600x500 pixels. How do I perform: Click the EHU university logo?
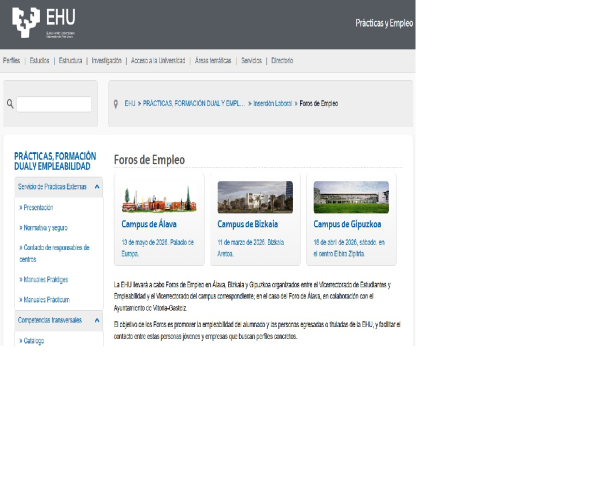[43, 22]
